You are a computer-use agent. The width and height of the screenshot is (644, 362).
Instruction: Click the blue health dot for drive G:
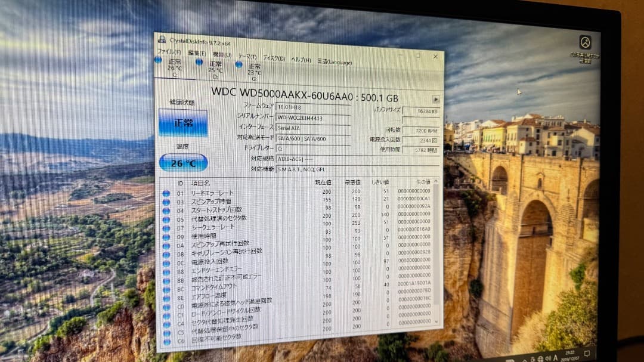tap(239, 66)
